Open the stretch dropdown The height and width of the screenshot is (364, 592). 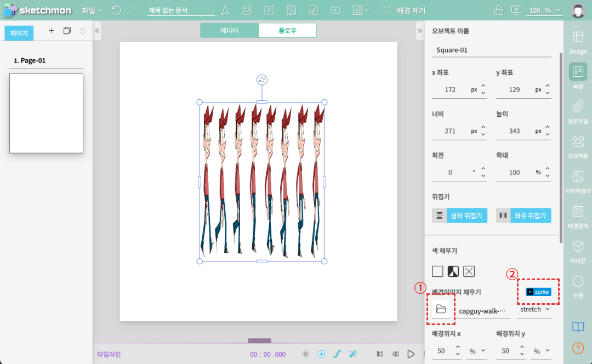[534, 309]
